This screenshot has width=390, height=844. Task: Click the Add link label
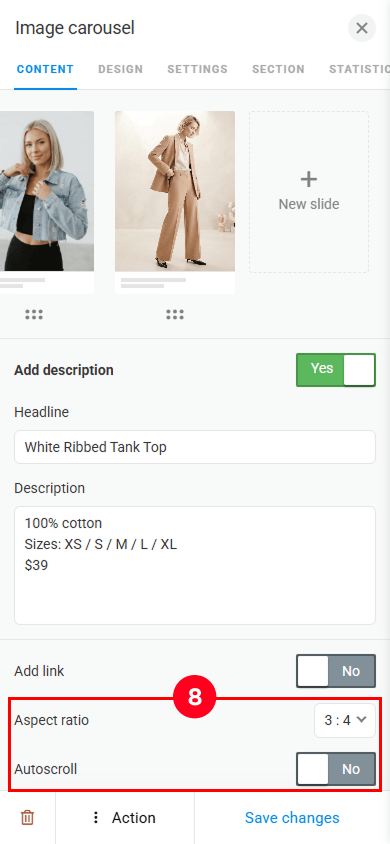[39, 671]
